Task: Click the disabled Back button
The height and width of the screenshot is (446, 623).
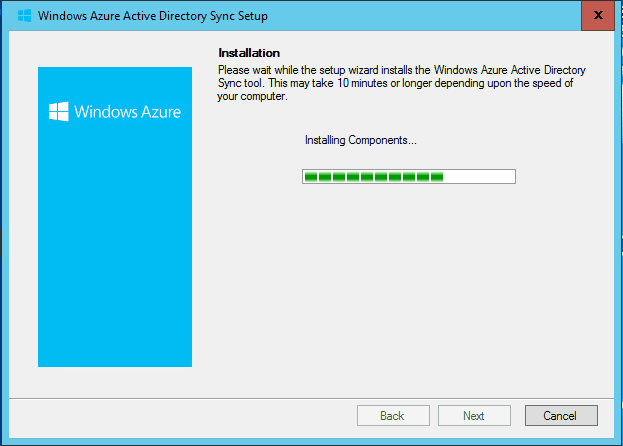Action: coord(393,415)
